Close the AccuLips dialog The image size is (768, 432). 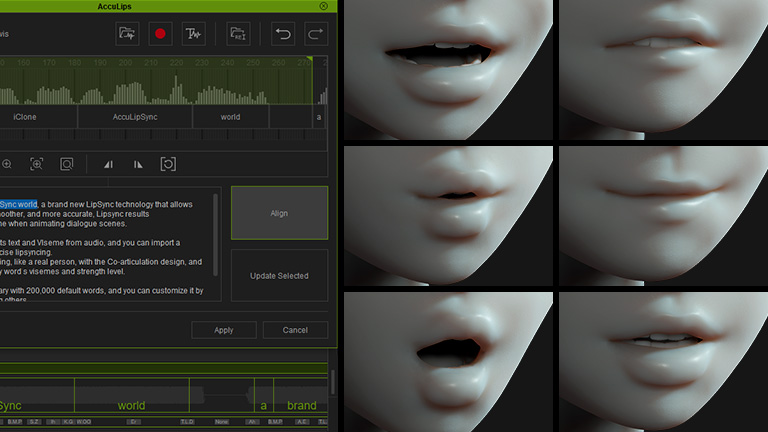pyautogui.click(x=323, y=6)
